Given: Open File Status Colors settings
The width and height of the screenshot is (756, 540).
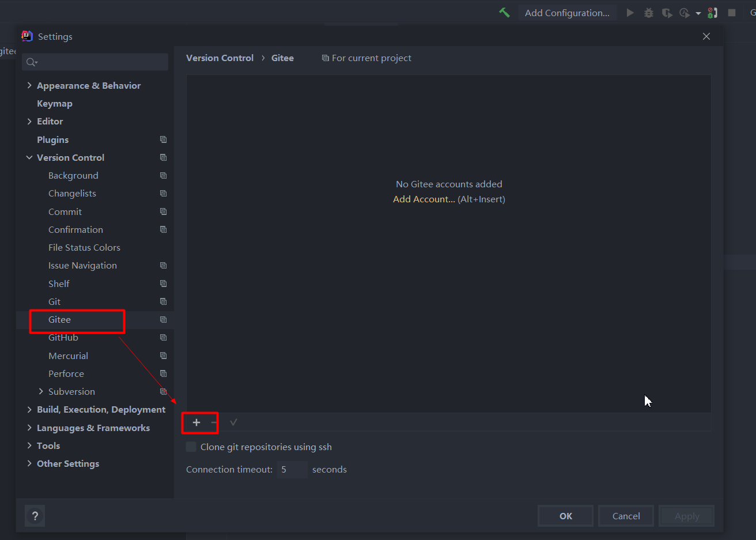Looking at the screenshot, I should pos(84,247).
